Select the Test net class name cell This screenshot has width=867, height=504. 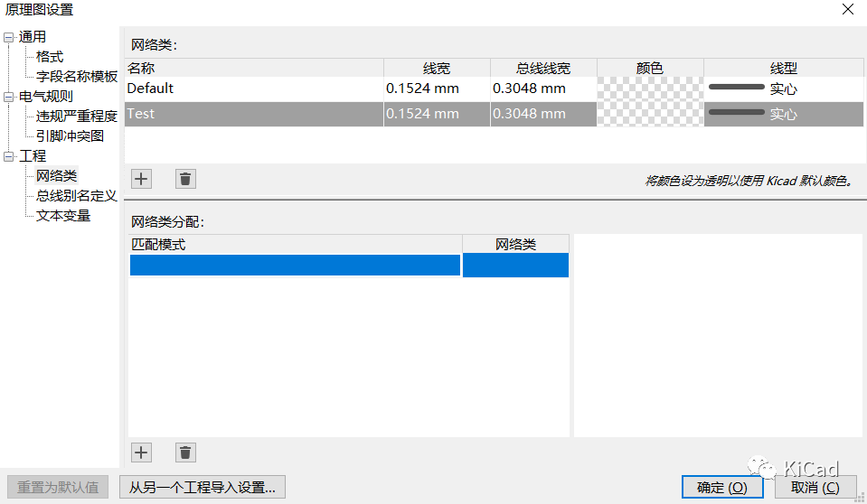(x=254, y=115)
